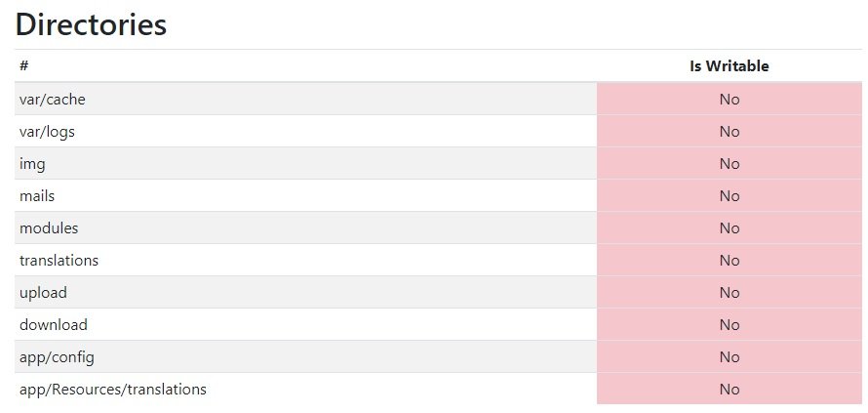Click the No status for upload

pos(730,292)
